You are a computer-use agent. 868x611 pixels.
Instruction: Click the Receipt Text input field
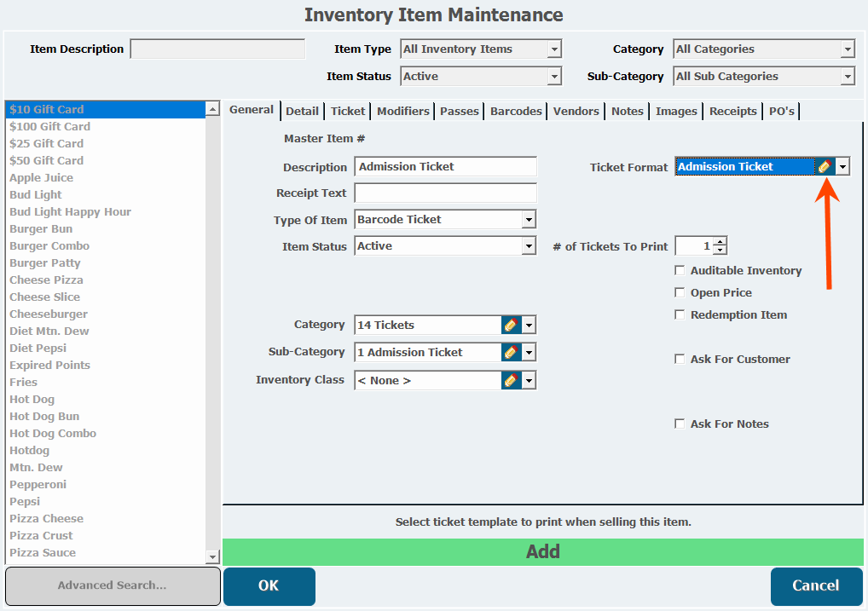(x=446, y=193)
